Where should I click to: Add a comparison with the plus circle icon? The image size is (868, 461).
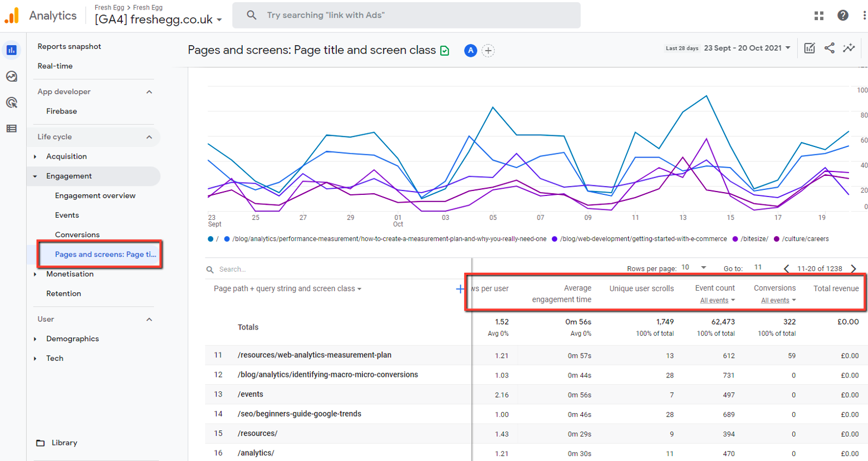coord(488,51)
